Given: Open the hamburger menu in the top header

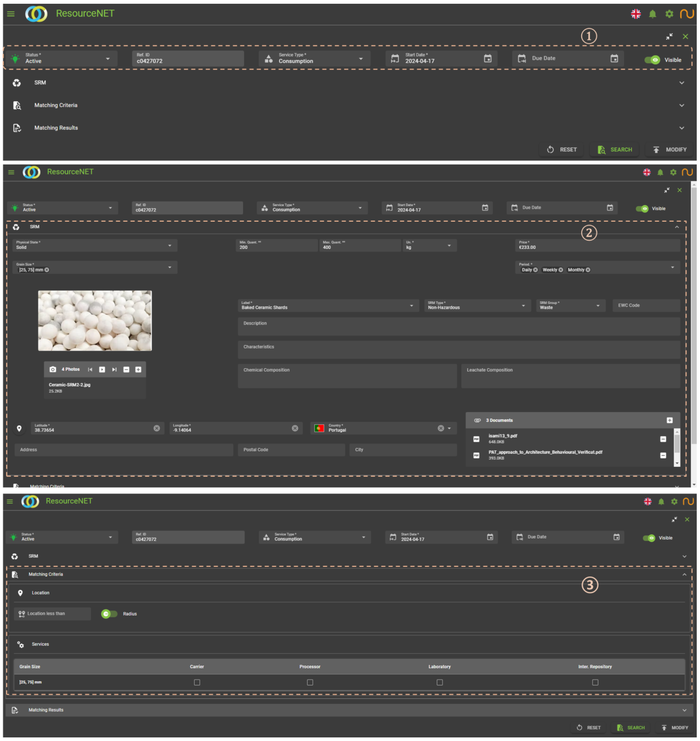Looking at the screenshot, I should tap(11, 14).
